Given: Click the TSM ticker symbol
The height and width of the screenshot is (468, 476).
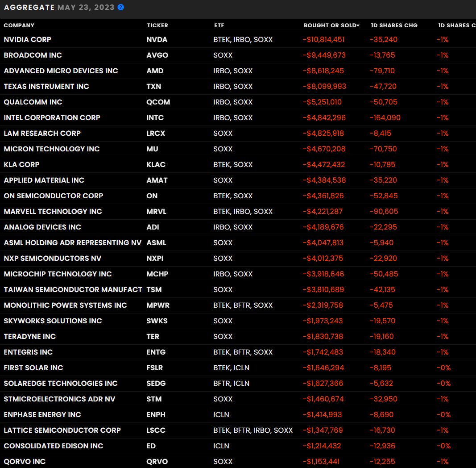Looking at the screenshot, I should (154, 290).
